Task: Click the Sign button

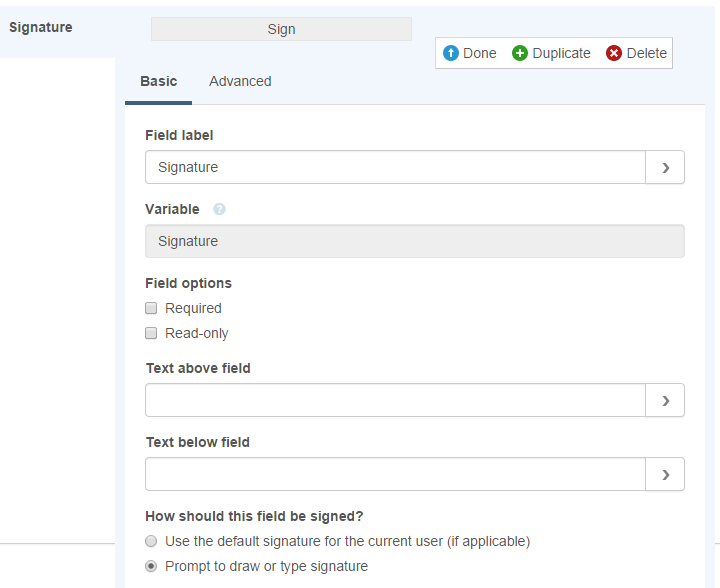Action: (x=281, y=29)
